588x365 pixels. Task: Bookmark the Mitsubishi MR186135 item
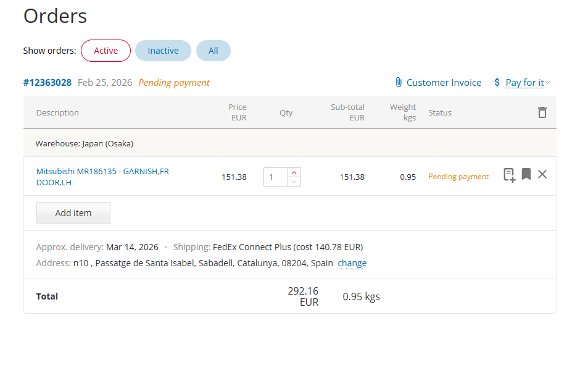point(526,175)
